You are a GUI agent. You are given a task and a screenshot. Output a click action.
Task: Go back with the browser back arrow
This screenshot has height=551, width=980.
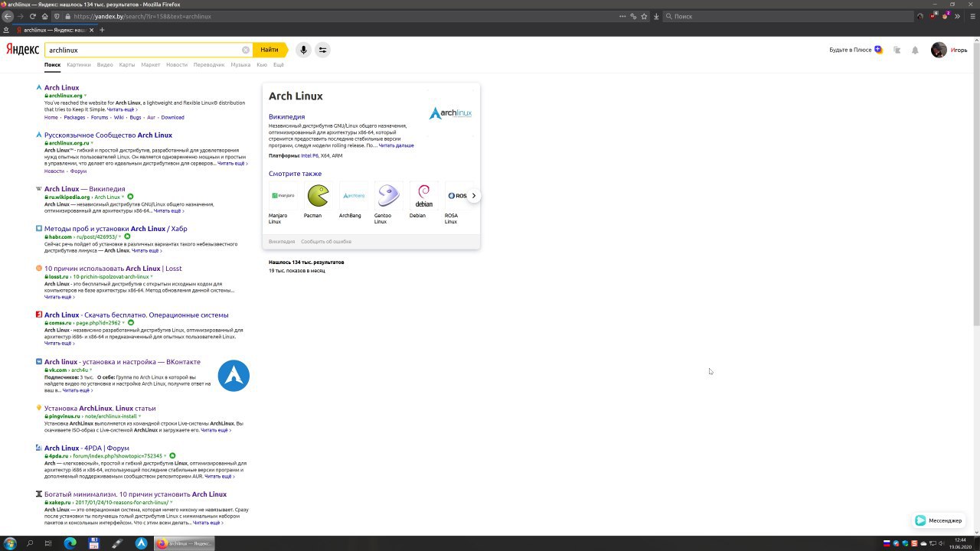8,16
